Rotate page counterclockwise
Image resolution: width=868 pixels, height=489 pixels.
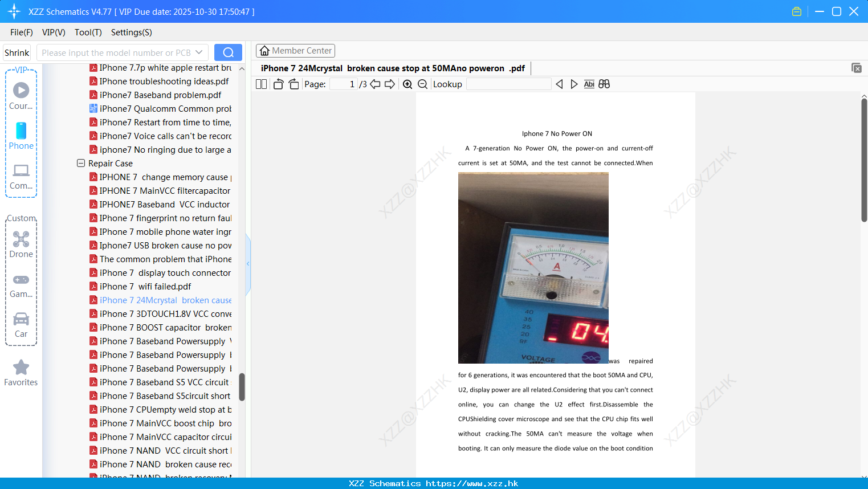(x=279, y=84)
